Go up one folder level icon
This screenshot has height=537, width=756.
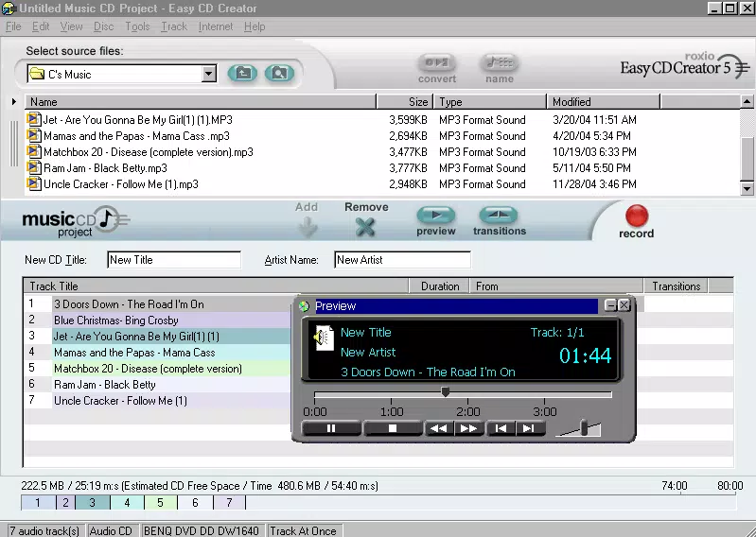click(242, 73)
